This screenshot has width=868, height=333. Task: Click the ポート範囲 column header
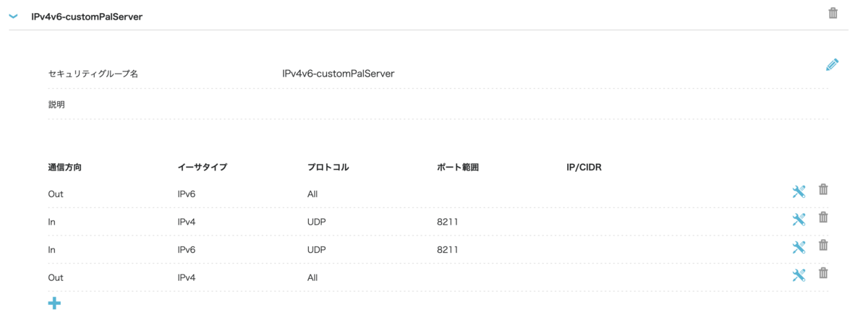(458, 168)
